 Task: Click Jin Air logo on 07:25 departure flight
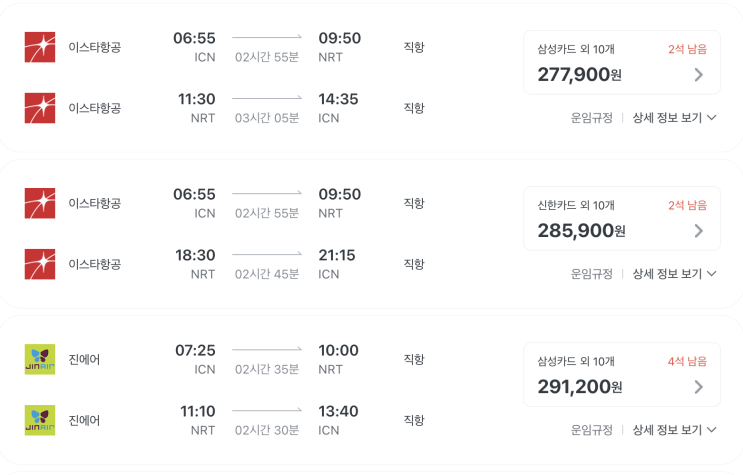[40, 359]
